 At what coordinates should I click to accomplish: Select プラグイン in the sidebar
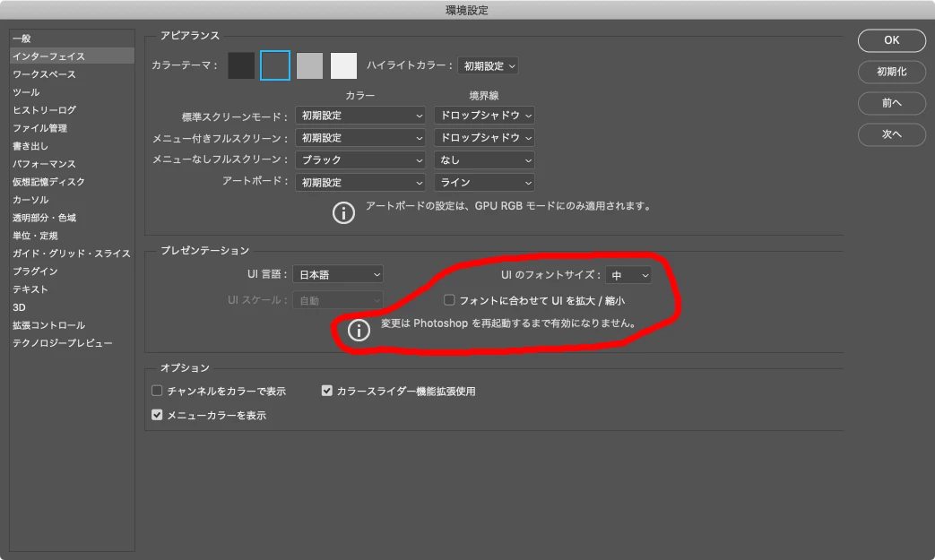click(x=72, y=271)
